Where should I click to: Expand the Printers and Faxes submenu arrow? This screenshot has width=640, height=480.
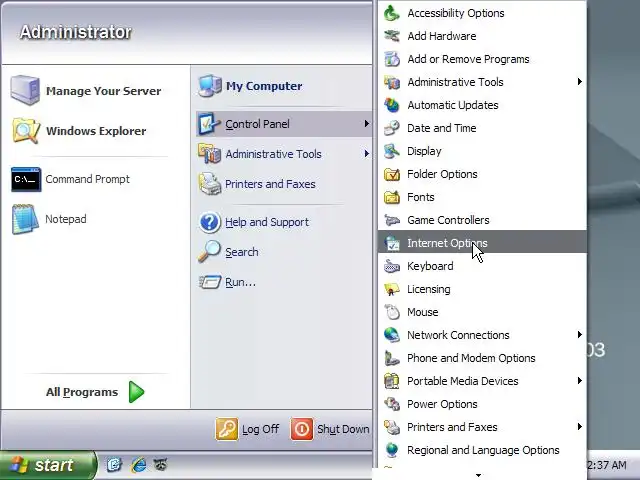(x=580, y=427)
